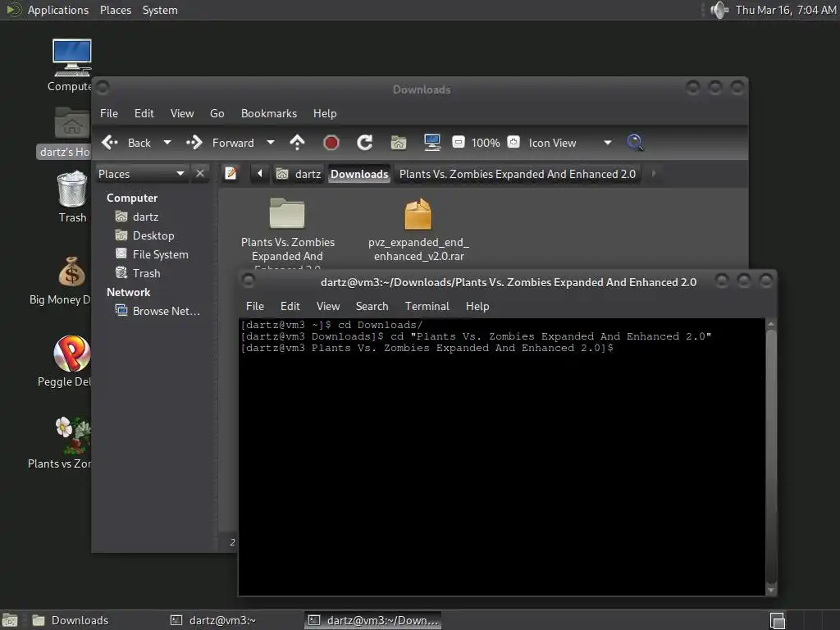
Task: Open Edit menu in Downloads window
Action: [x=144, y=113]
